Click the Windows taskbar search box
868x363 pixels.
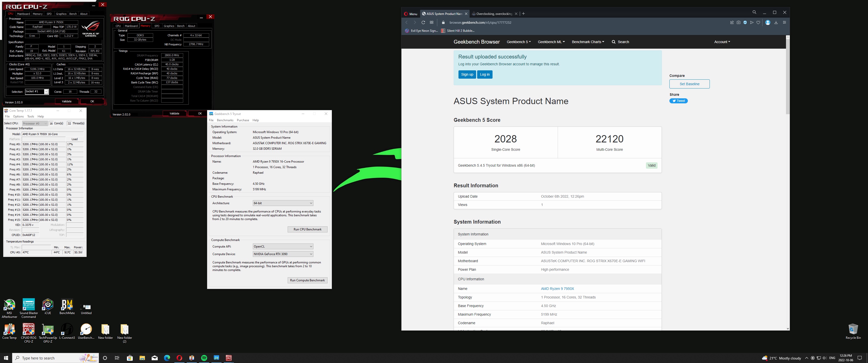pos(56,358)
